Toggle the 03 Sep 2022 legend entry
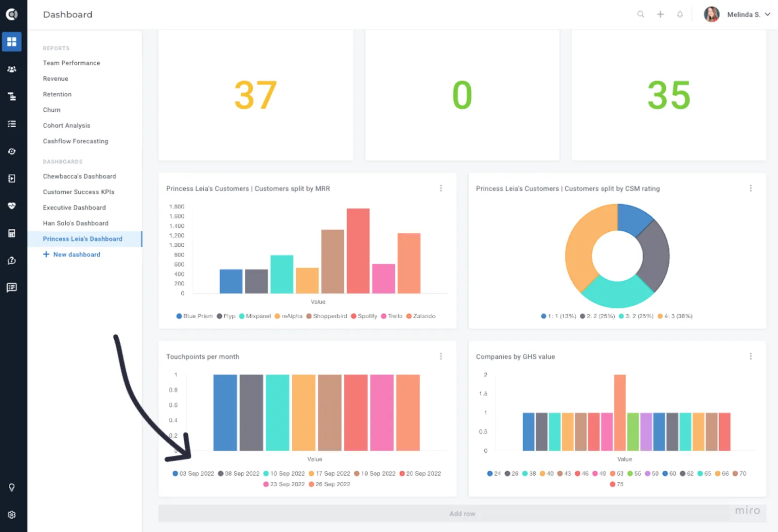Viewport: 778px width, 532px height. 193,473
